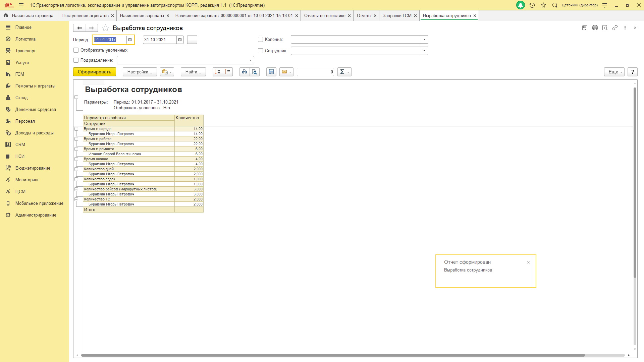
Task: Open the notifications bell icon
Action: (x=520, y=5)
